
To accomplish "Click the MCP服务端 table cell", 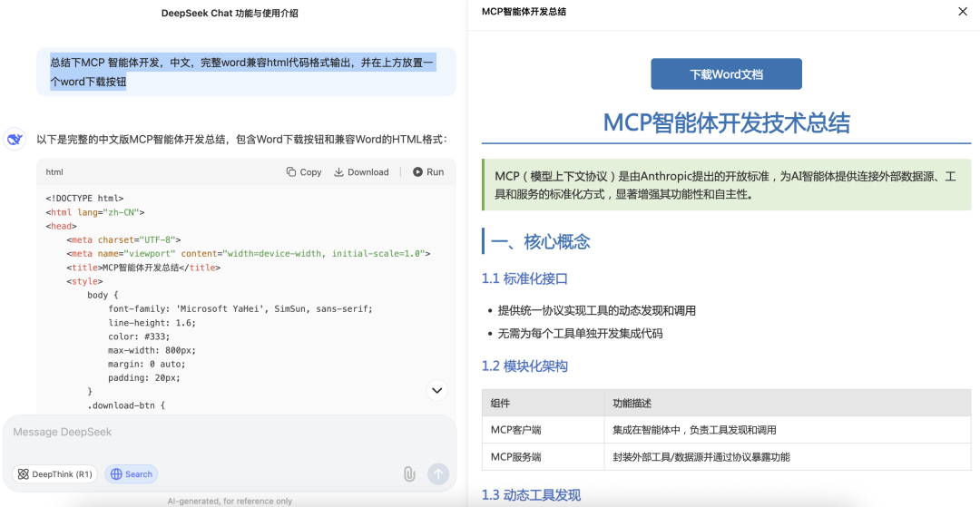I will (544, 457).
